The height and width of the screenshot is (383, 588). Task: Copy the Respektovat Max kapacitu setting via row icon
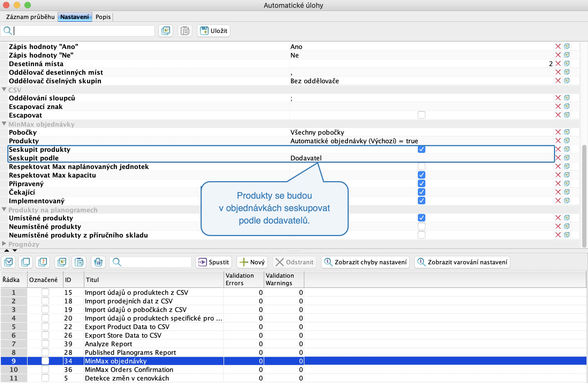pos(567,175)
